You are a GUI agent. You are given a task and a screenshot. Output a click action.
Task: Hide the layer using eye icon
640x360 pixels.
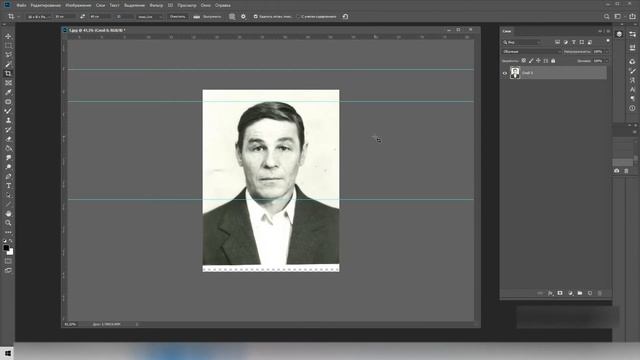click(x=504, y=73)
